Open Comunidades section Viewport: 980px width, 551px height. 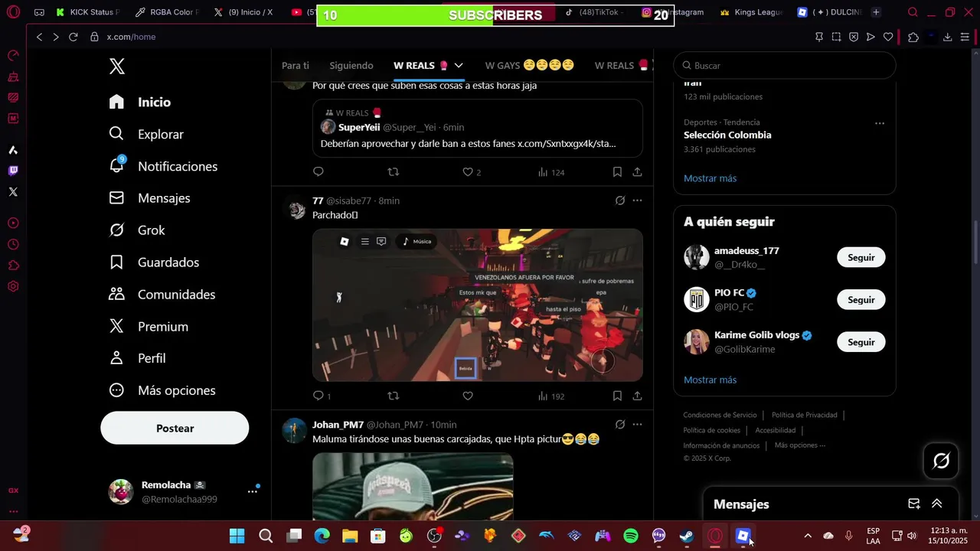162,295
